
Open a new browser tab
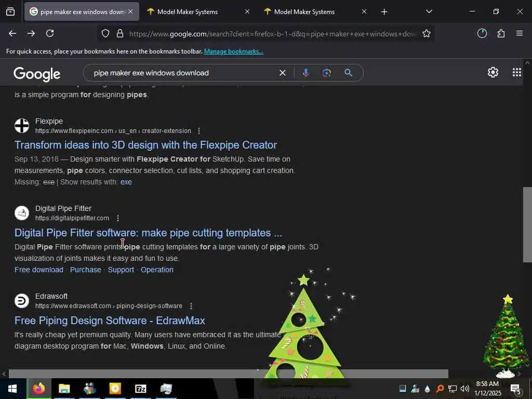384,12
